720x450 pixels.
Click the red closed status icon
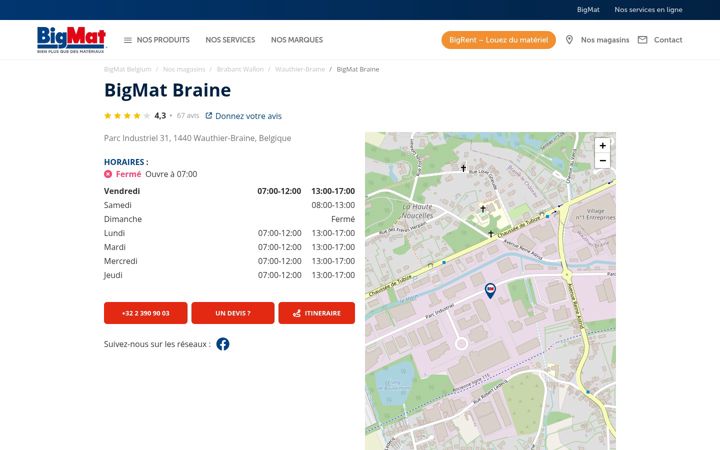pos(108,174)
